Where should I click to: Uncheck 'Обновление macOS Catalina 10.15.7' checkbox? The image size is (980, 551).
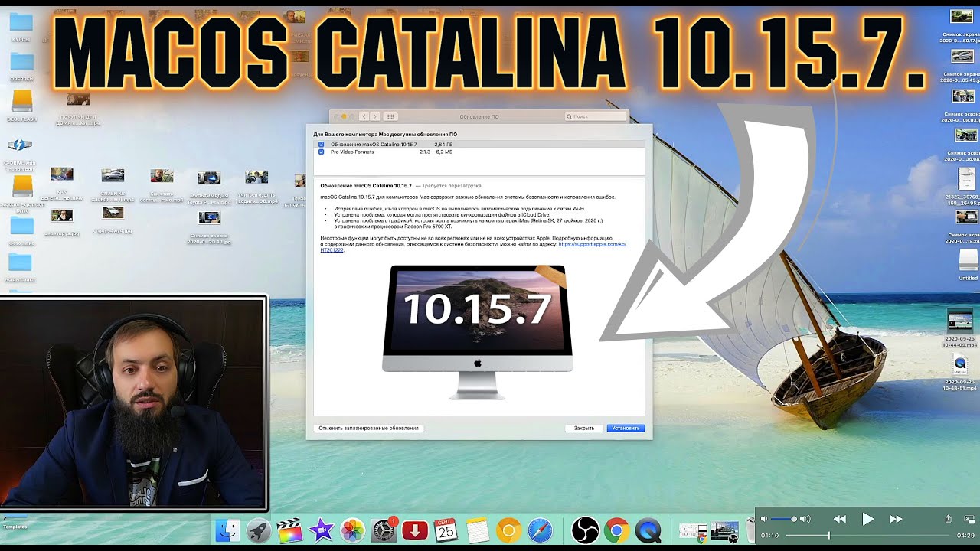tap(322, 145)
